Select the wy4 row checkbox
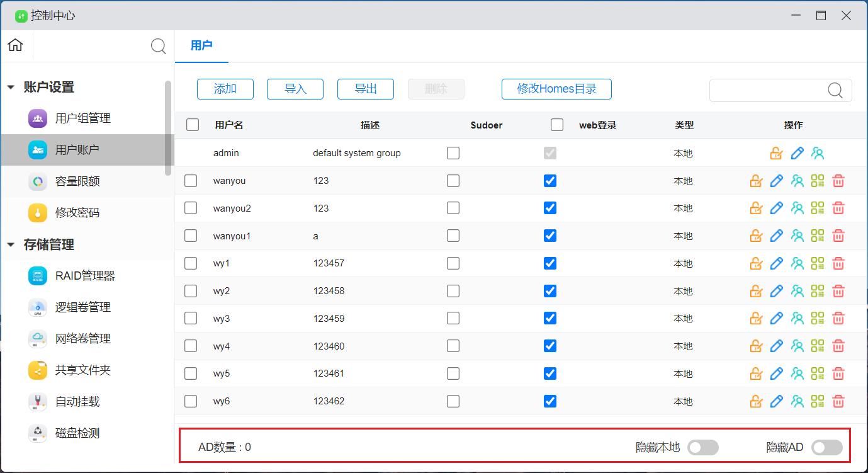The image size is (868, 473). [191, 346]
